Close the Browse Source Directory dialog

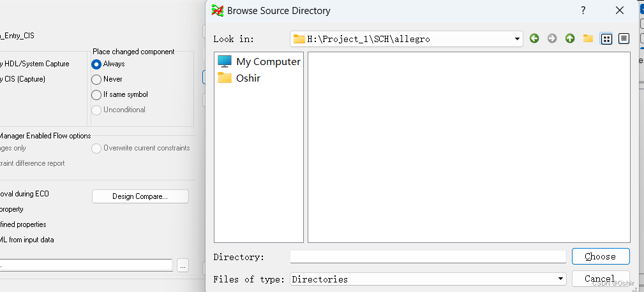click(619, 10)
